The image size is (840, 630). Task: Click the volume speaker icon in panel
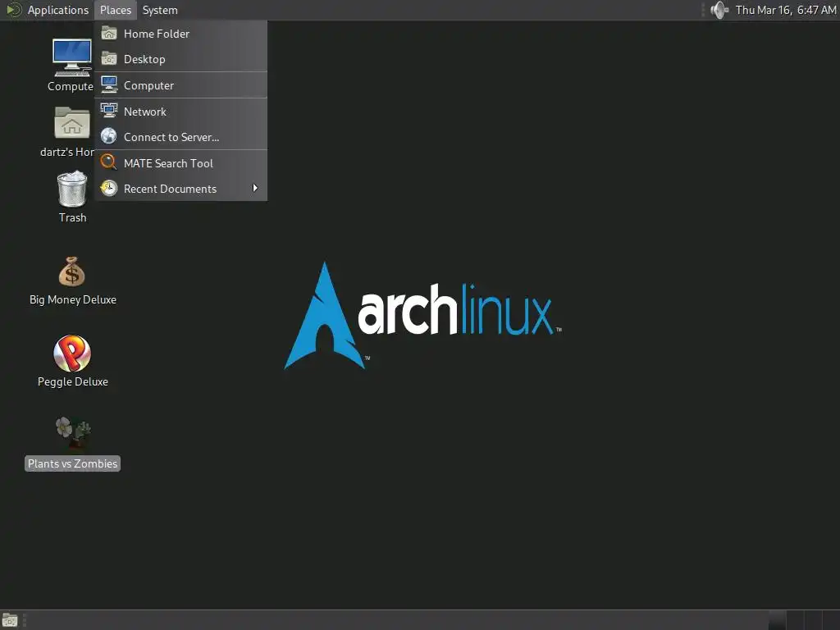[719, 10]
